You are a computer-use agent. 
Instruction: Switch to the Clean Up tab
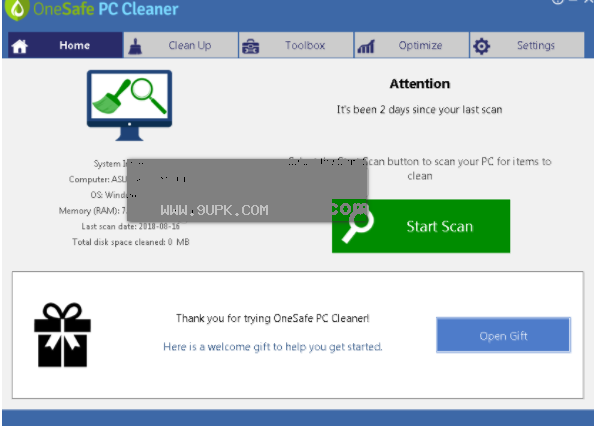click(x=181, y=45)
